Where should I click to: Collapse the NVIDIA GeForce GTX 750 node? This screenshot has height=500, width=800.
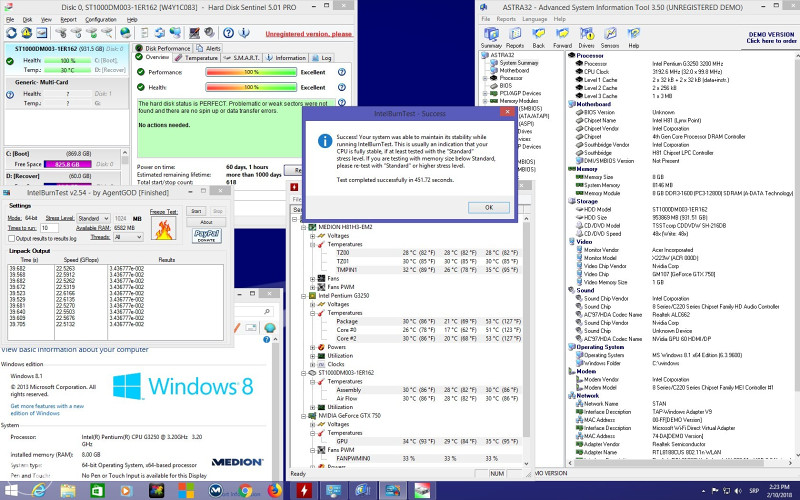pos(304,416)
